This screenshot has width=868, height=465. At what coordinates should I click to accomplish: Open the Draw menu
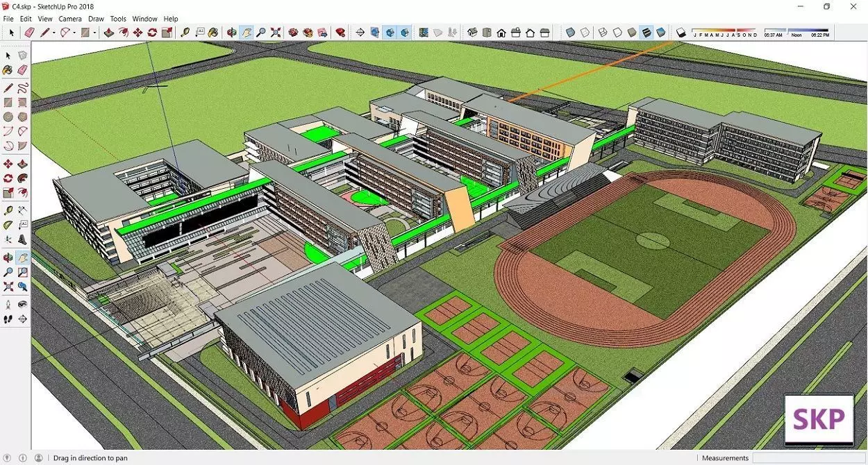pos(97,19)
